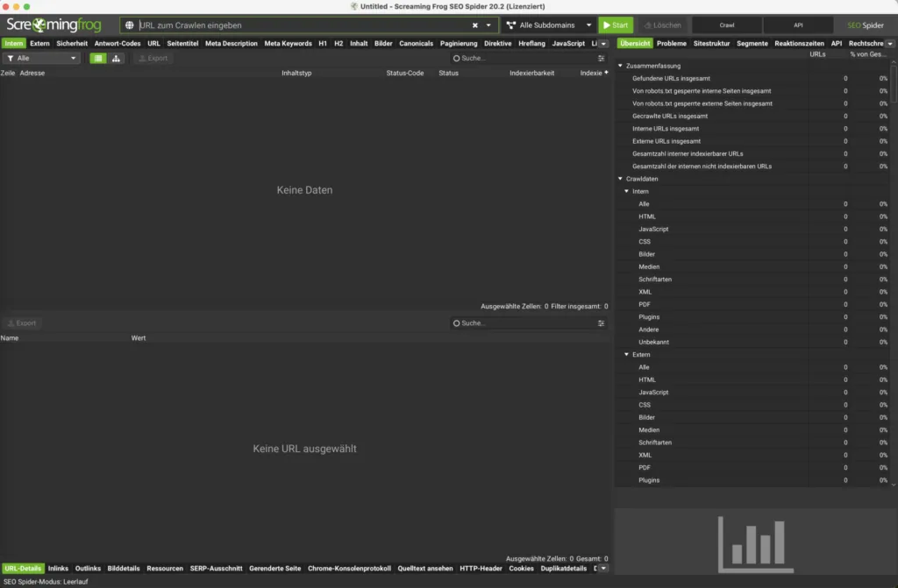The image size is (898, 588).
Task: Open Chrome-Konsolenprotokoll bottom tab
Action: [x=349, y=569]
